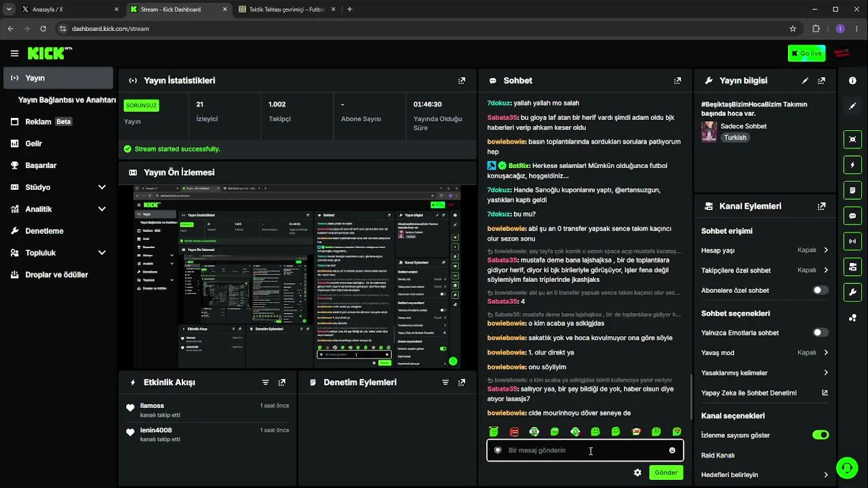Click the green Gönder send button
Viewport: 868px width, 488px height.
666,472
